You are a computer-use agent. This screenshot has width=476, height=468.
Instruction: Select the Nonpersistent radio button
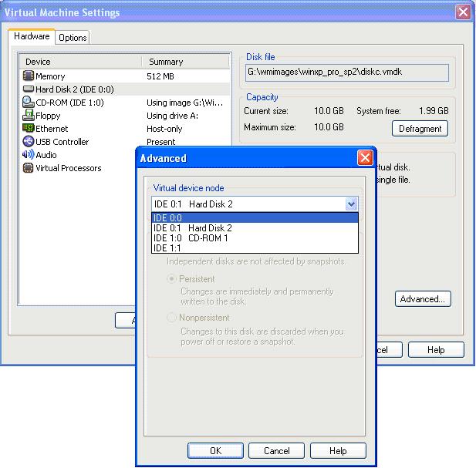click(171, 317)
